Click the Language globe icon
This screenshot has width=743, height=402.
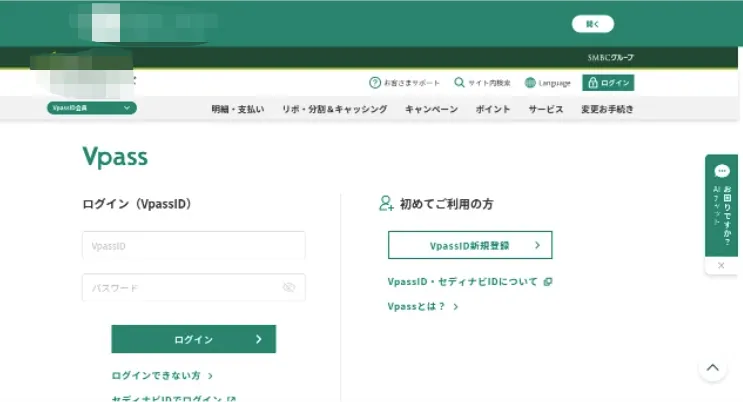pyautogui.click(x=530, y=83)
